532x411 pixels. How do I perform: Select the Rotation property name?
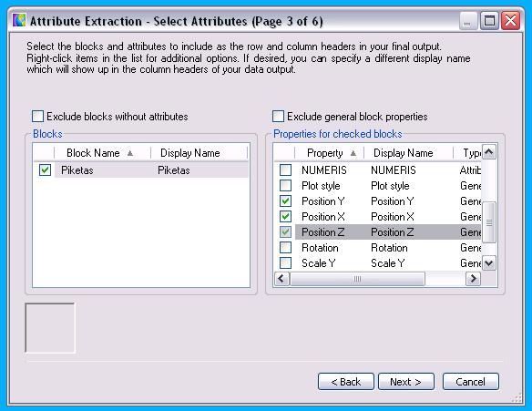320,248
